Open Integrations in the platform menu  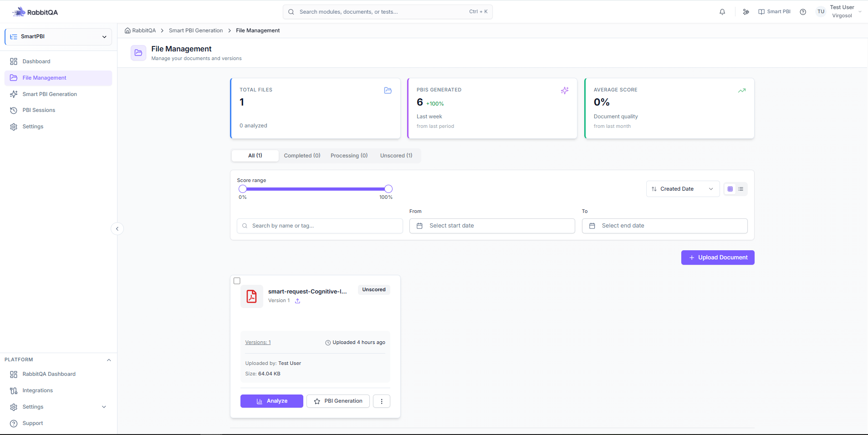(x=58, y=390)
